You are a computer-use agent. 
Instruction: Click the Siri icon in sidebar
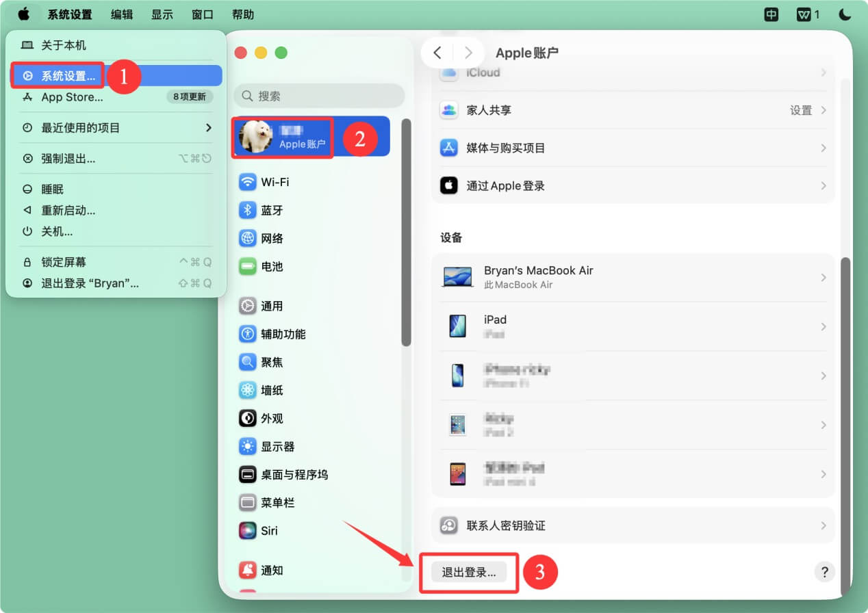[x=247, y=530]
